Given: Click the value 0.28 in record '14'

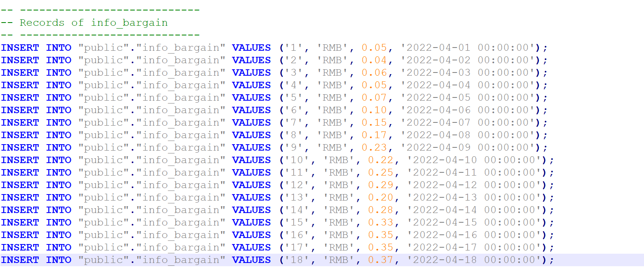Looking at the screenshot, I should coord(381,210).
